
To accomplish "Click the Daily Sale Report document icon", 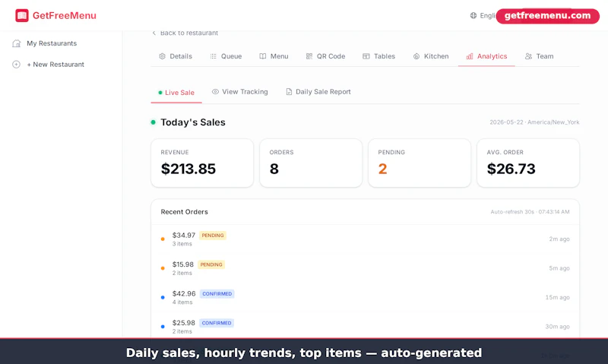I will coord(289,92).
